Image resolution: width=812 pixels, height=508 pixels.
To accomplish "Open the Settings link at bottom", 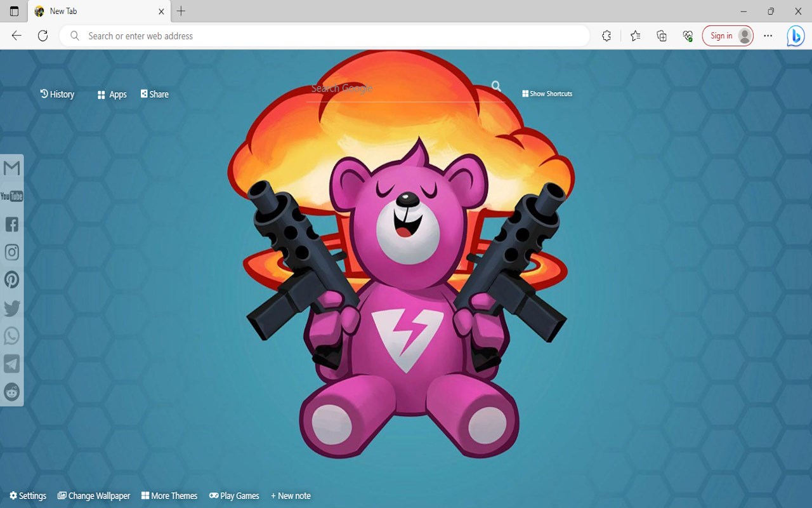I will coord(28,496).
